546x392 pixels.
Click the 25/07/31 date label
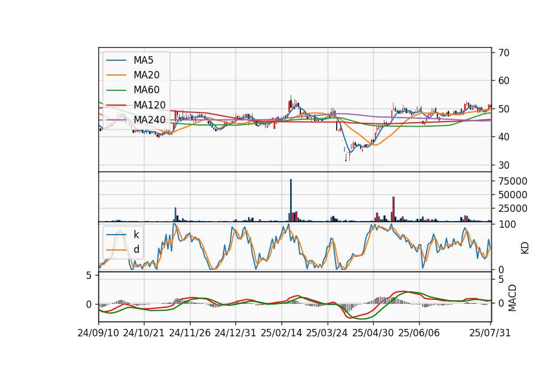coord(490,333)
